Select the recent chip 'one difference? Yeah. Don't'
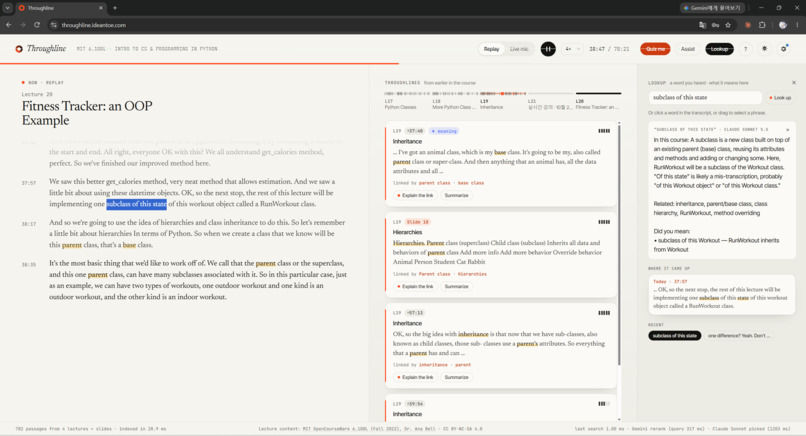This screenshot has width=806, height=436. pos(737,336)
